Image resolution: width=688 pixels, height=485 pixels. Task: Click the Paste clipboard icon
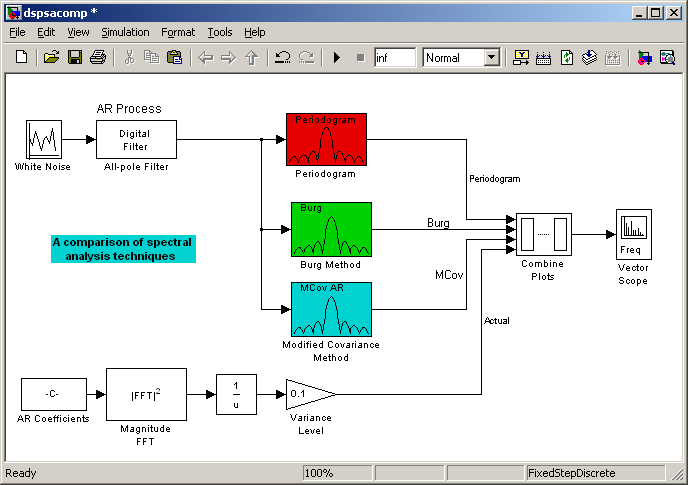175,58
